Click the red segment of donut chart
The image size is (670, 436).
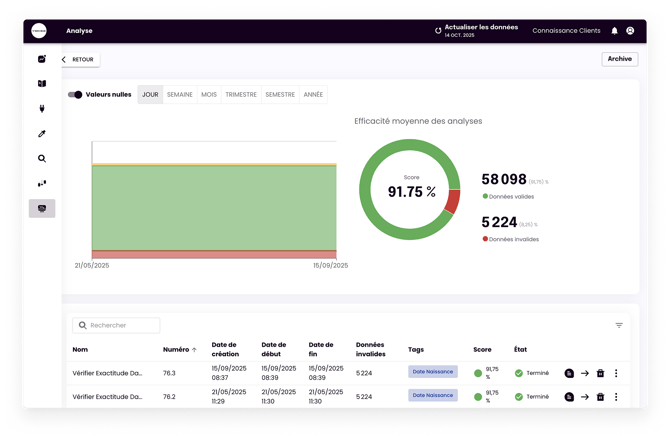click(x=453, y=201)
